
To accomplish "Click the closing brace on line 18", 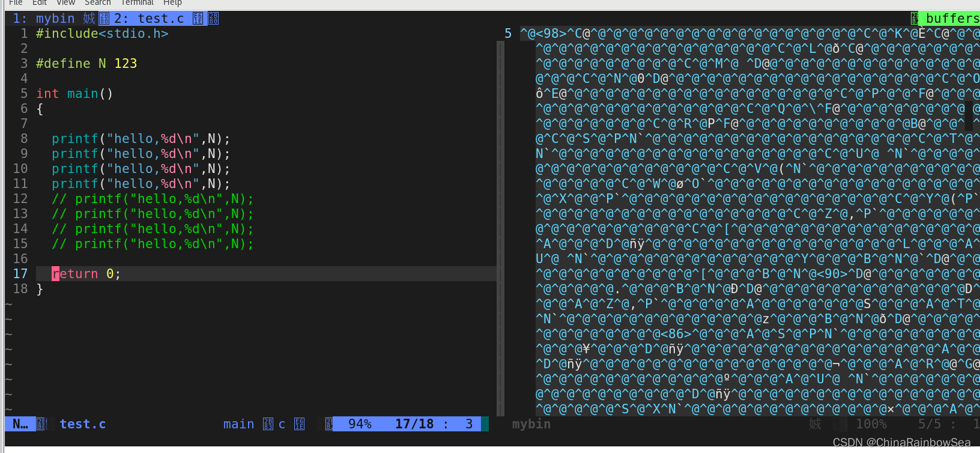I will (x=40, y=289).
